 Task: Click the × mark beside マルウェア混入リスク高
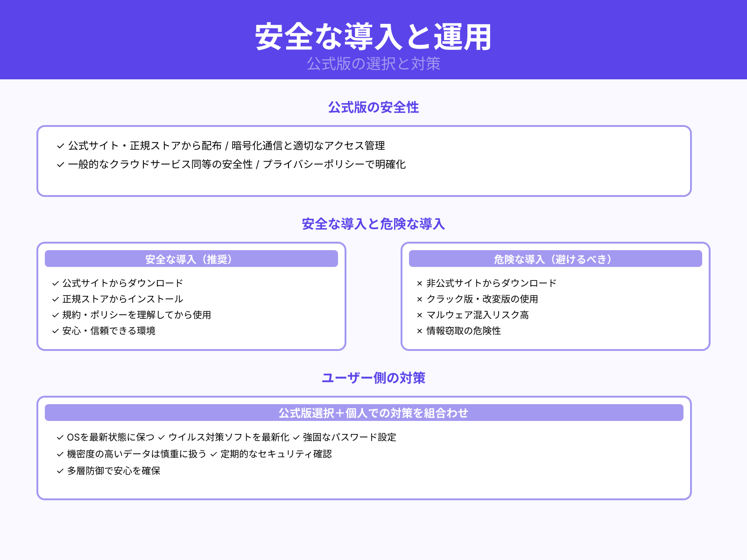pos(419,315)
